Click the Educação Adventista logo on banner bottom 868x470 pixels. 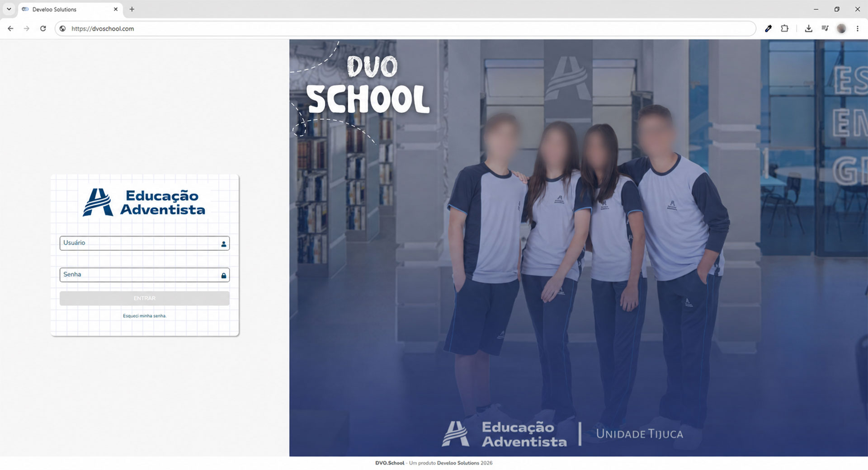pos(504,434)
